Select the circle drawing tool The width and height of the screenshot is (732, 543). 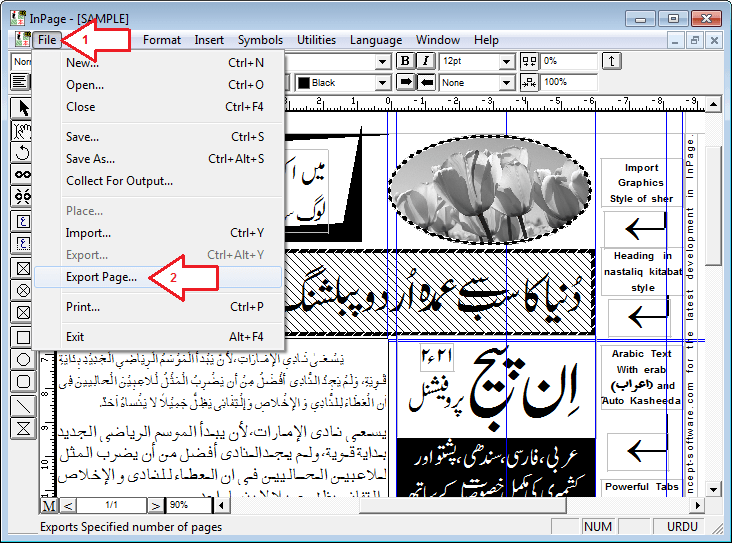[x=22, y=359]
